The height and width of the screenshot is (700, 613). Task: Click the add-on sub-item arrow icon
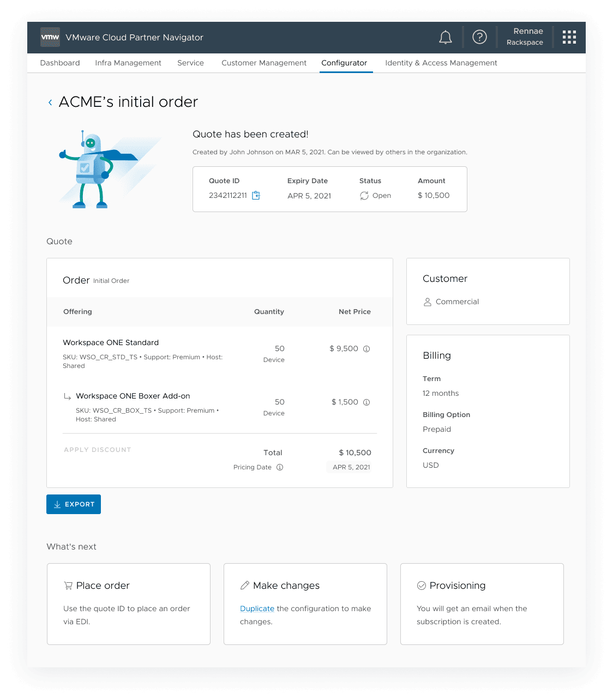68,396
